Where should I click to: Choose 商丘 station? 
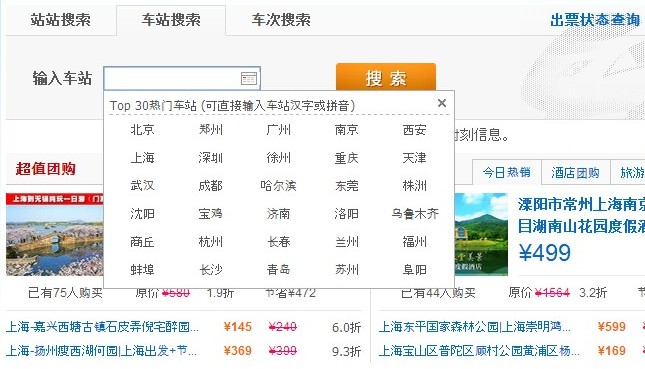pyautogui.click(x=142, y=242)
